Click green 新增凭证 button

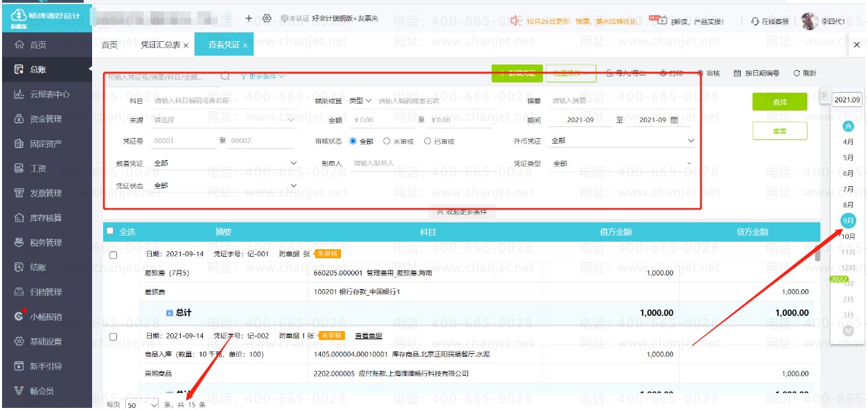(518, 73)
